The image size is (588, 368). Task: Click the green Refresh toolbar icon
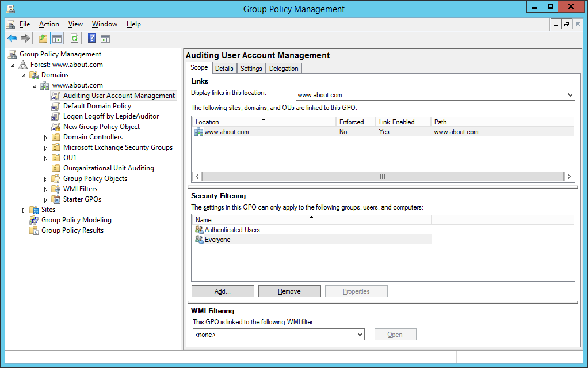click(x=74, y=39)
